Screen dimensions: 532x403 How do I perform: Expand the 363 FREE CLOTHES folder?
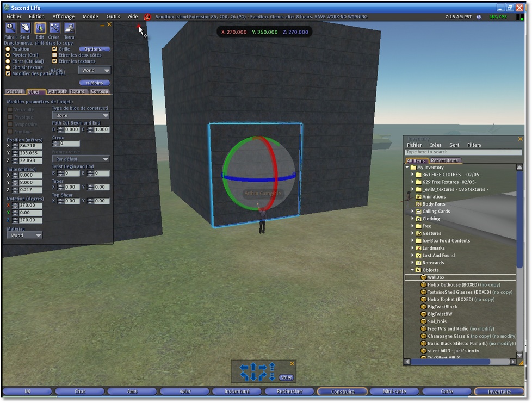pos(412,175)
